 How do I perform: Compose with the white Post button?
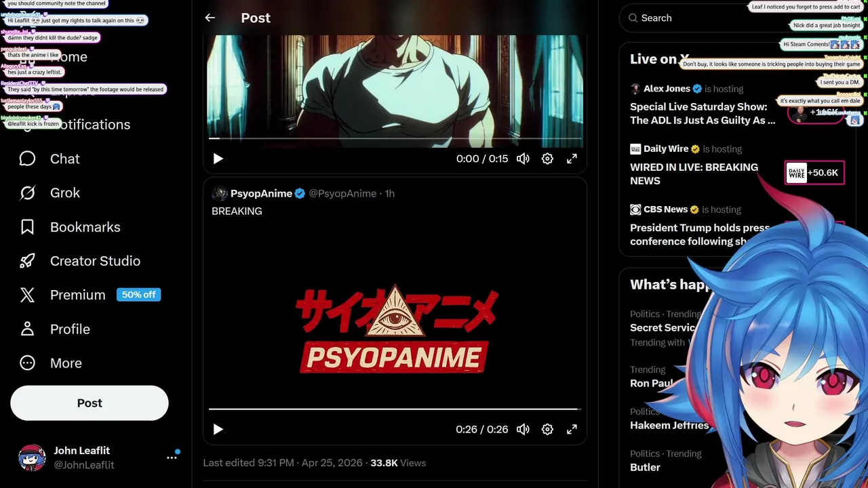[90, 403]
